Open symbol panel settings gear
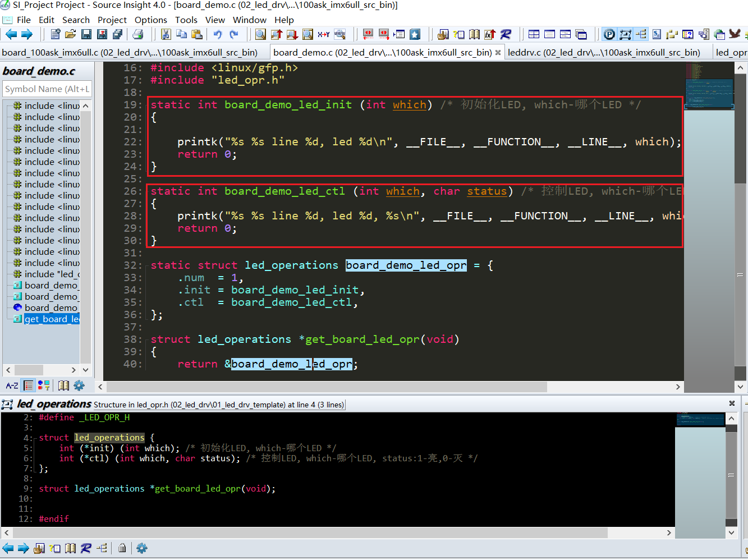The width and height of the screenshot is (748, 560). (x=79, y=385)
